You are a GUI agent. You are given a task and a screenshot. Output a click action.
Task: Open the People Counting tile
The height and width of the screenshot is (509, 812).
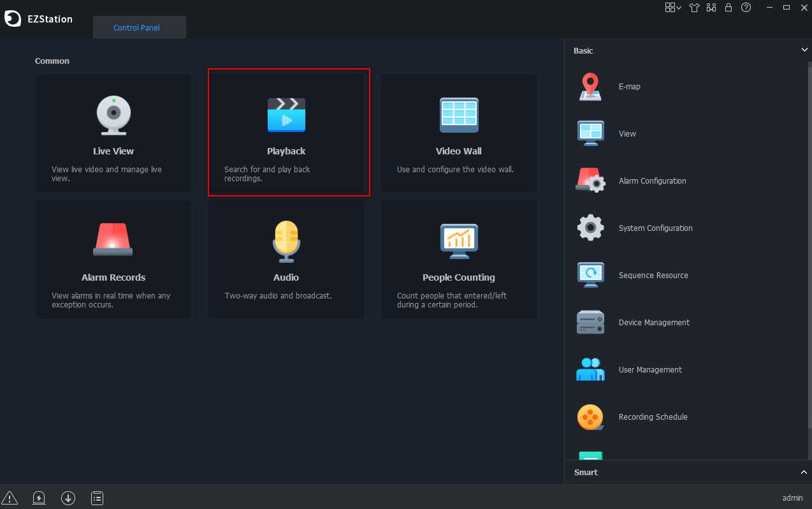[x=458, y=259]
